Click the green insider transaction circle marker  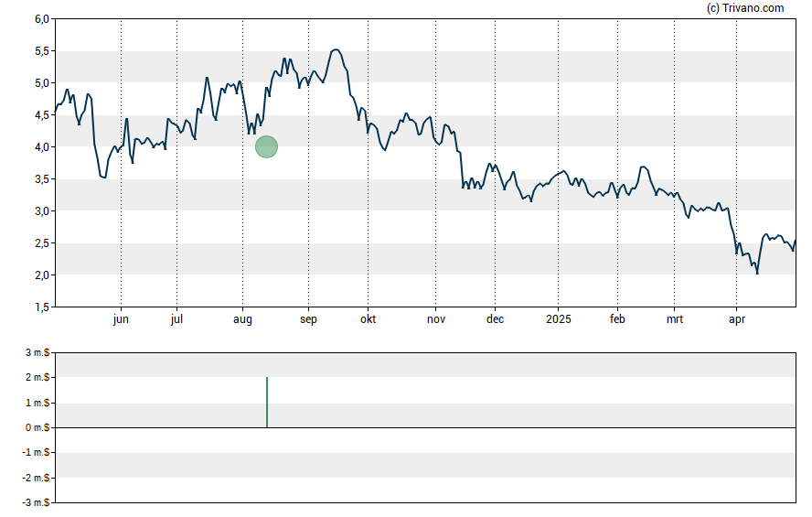pos(266,146)
